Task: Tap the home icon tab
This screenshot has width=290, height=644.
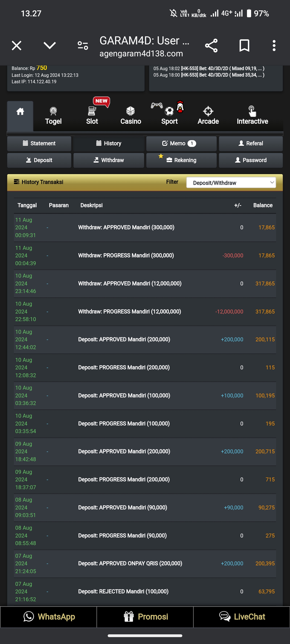Action: point(20,112)
